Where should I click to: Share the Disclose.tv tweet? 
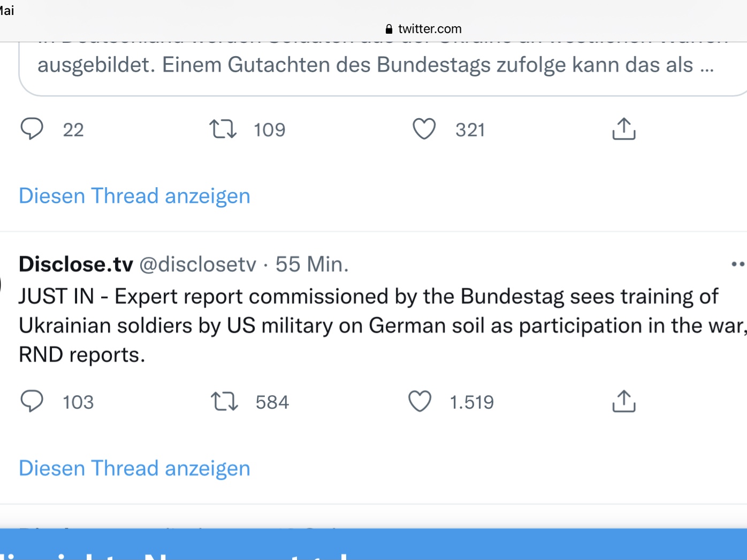pos(623,401)
